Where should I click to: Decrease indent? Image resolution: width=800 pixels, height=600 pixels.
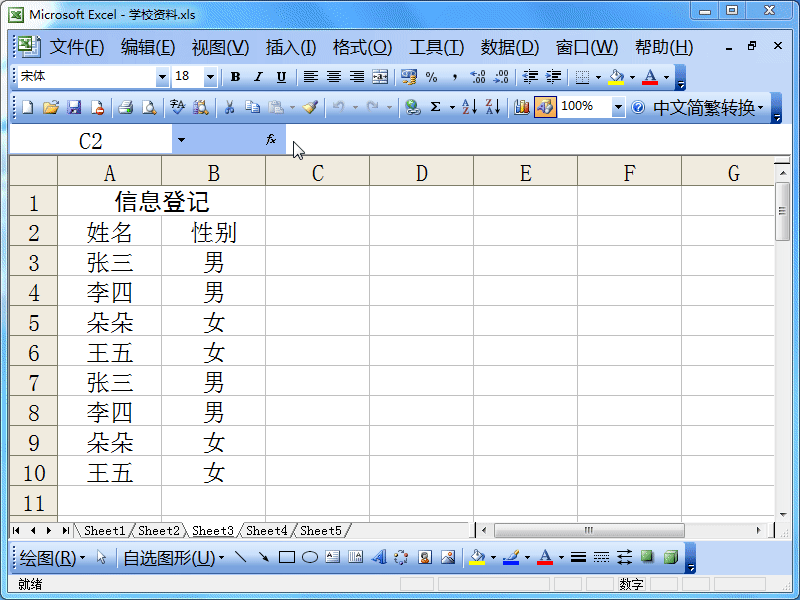pos(530,77)
